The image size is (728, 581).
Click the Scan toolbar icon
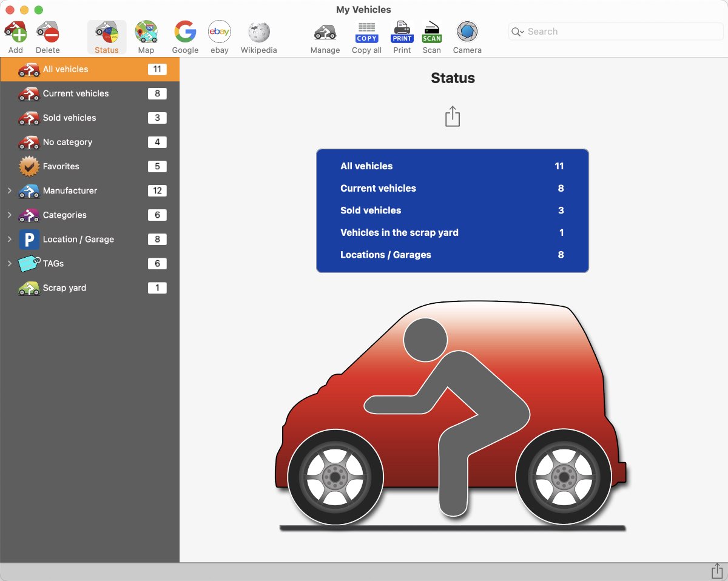[432, 32]
